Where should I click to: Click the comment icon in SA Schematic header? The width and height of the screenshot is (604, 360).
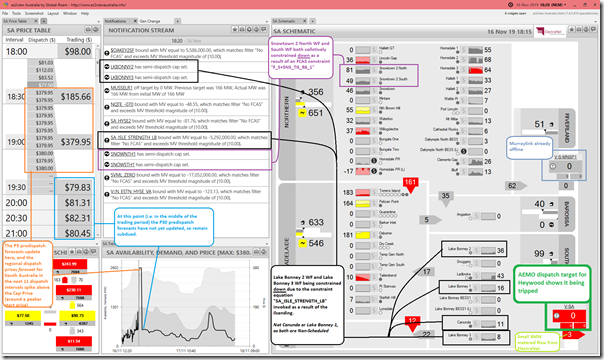593,29
